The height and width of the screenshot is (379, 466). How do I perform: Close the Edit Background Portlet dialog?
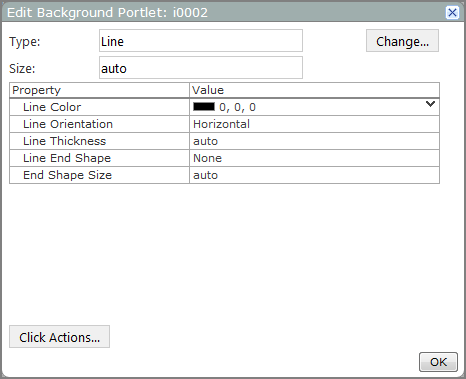pyautogui.click(x=452, y=13)
